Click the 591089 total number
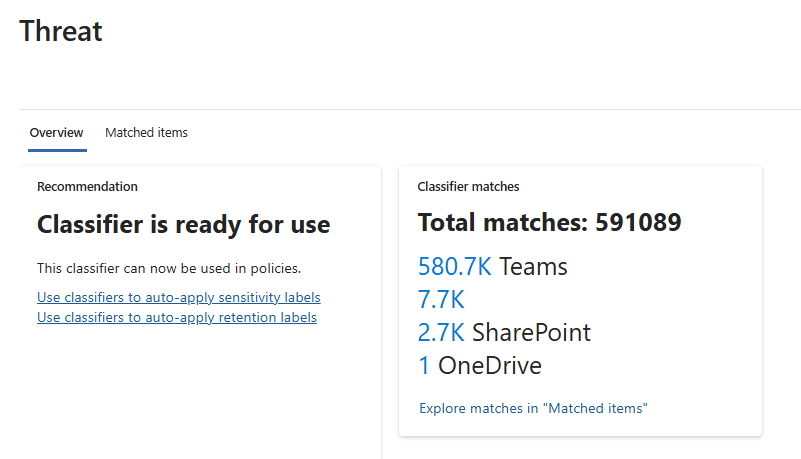Screen dimensions: 801x459 click(x=638, y=223)
